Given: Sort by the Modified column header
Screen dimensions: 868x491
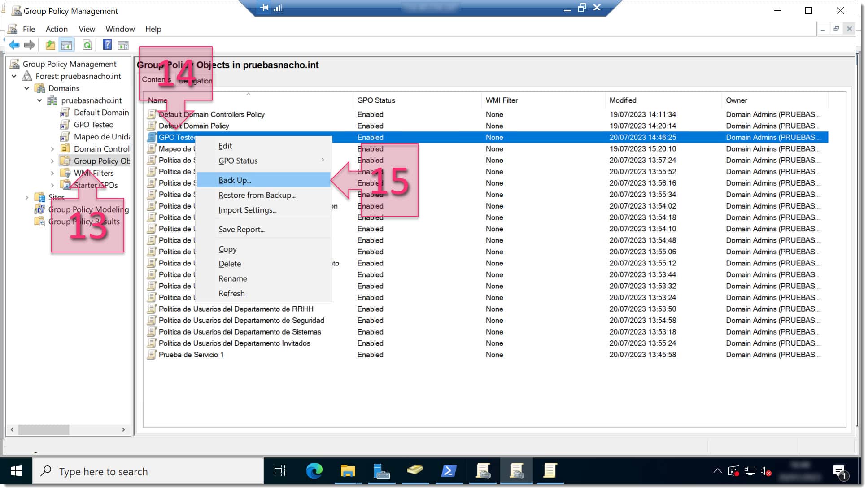Looking at the screenshot, I should tap(664, 100).
